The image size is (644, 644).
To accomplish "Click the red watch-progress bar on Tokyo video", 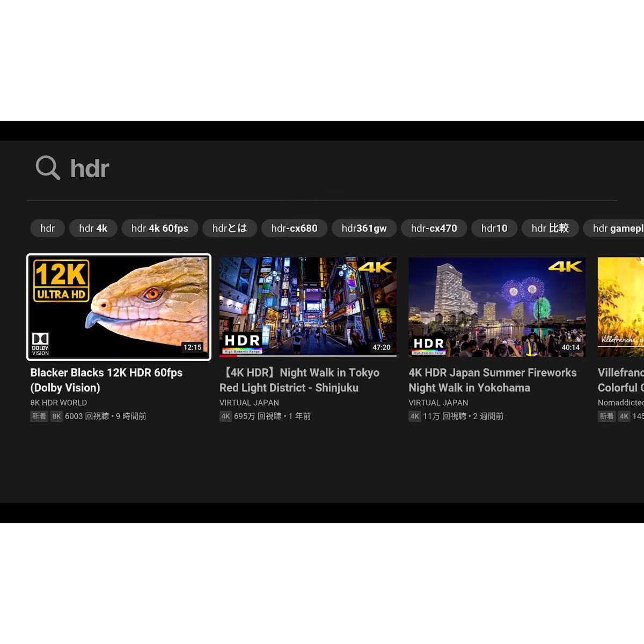I will [228, 356].
